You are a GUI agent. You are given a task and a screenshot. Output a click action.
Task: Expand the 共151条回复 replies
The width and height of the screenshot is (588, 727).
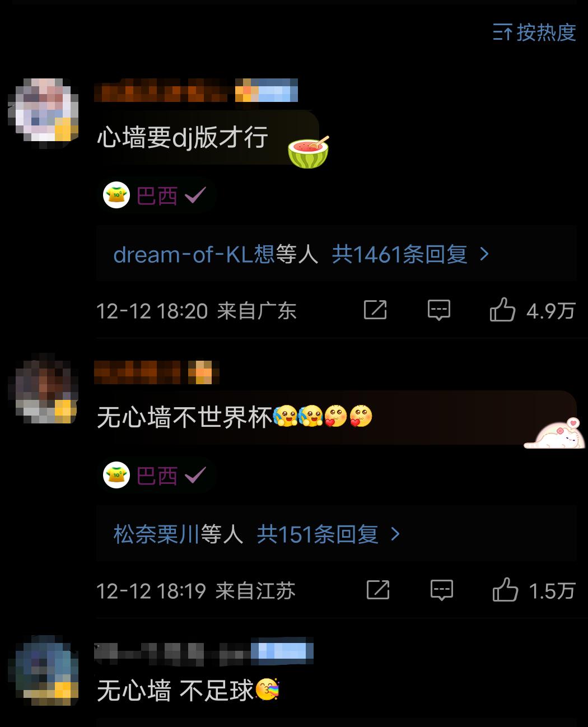click(329, 534)
